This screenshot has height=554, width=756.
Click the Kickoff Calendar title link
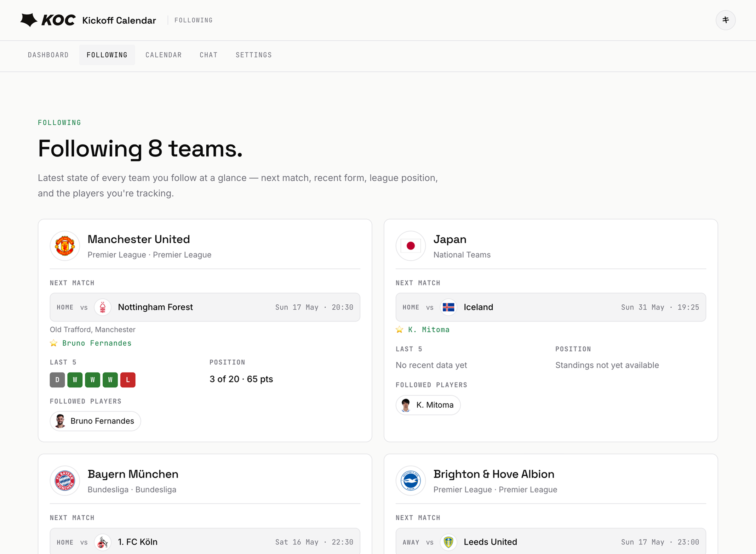pyautogui.click(x=119, y=20)
